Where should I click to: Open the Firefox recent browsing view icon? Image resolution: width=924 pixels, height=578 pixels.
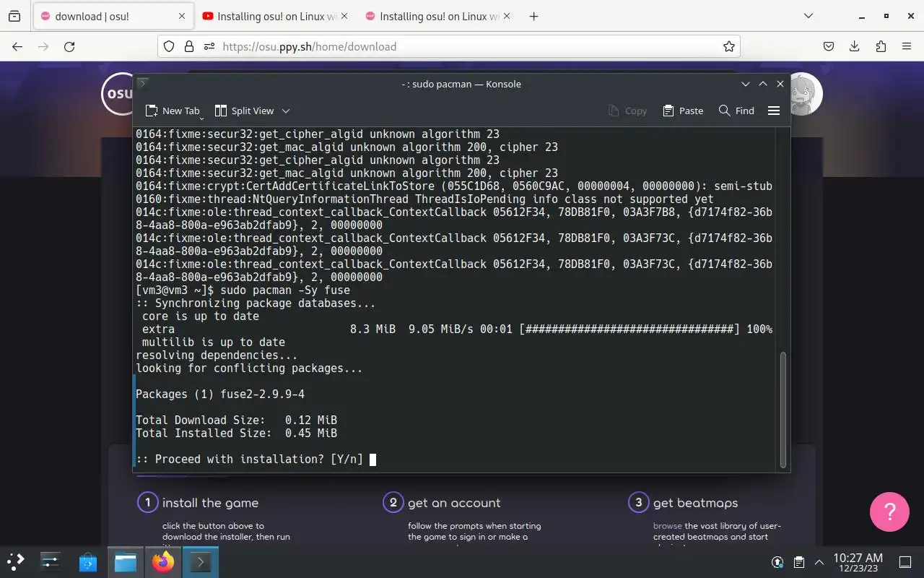pyautogui.click(x=14, y=17)
